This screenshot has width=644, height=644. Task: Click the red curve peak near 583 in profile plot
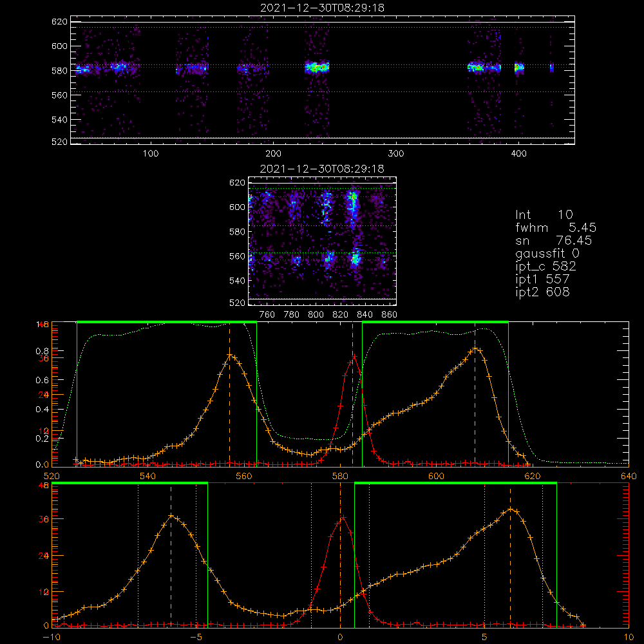(x=354, y=356)
